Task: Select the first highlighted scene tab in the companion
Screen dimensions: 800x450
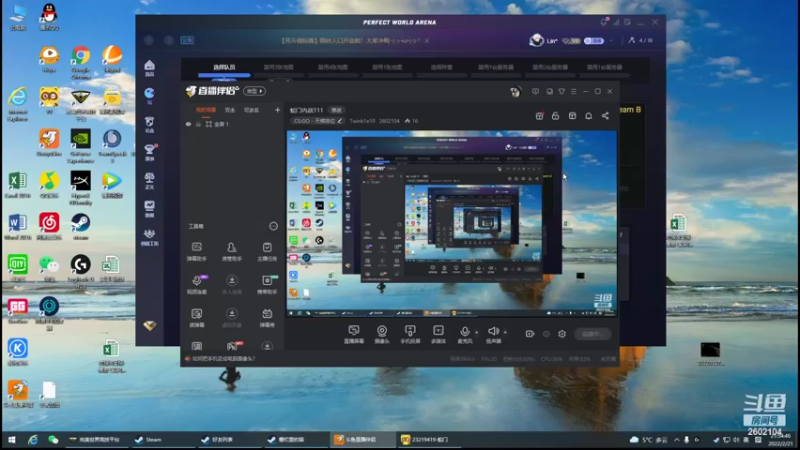Action: [x=206, y=110]
